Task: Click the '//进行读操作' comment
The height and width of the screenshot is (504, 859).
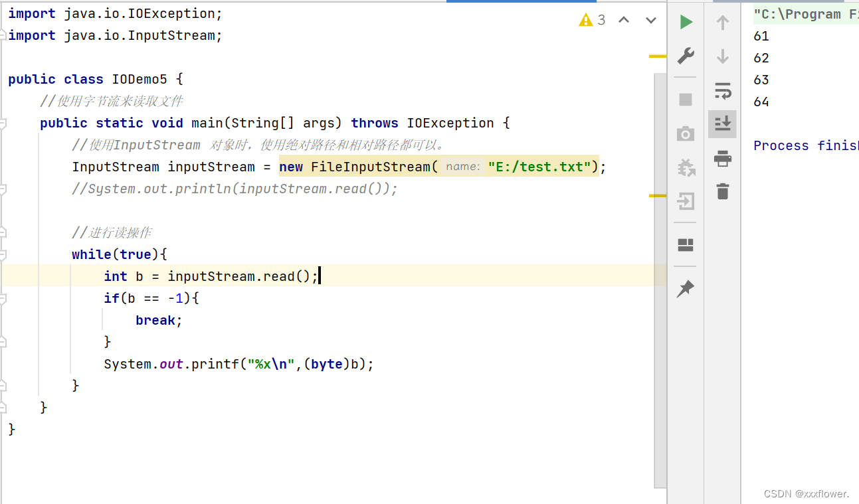Action: tap(112, 232)
